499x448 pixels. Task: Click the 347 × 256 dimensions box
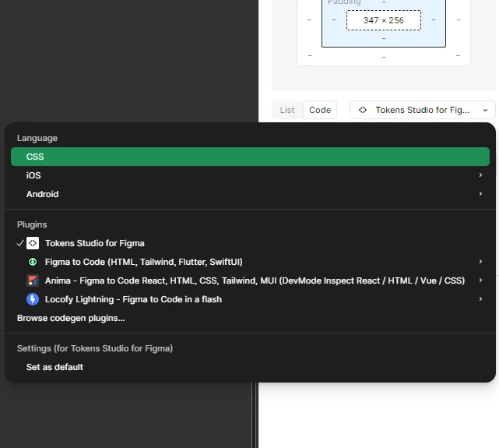point(384,20)
